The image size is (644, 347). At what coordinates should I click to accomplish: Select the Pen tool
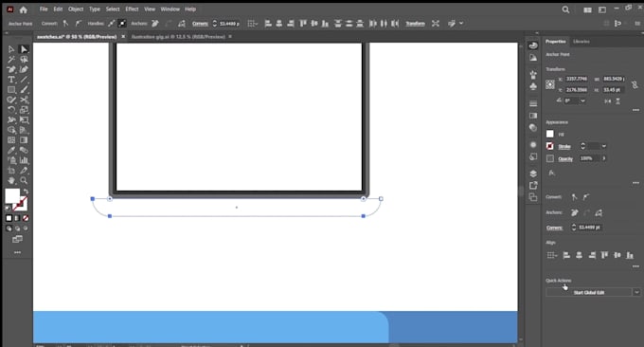coord(11,69)
